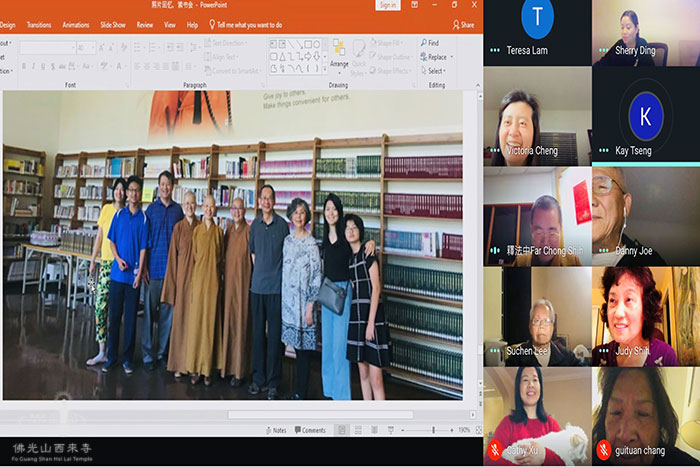The width and height of the screenshot is (700, 467).
Task: Open the Comments pane from status bar
Action: tap(310, 430)
